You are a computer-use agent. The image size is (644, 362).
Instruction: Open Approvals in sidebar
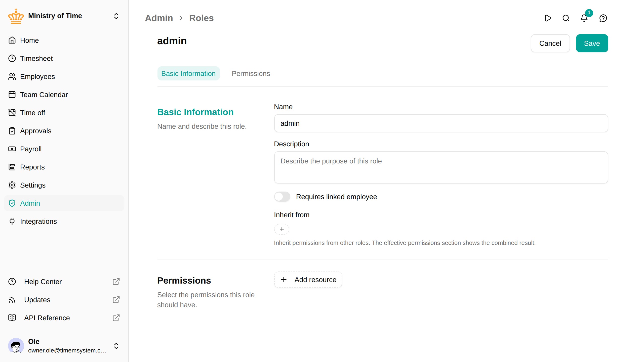point(64,131)
